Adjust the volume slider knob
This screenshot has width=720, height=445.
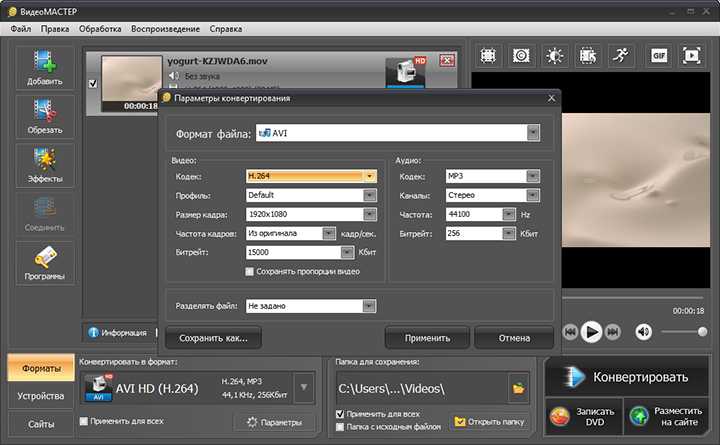702,332
